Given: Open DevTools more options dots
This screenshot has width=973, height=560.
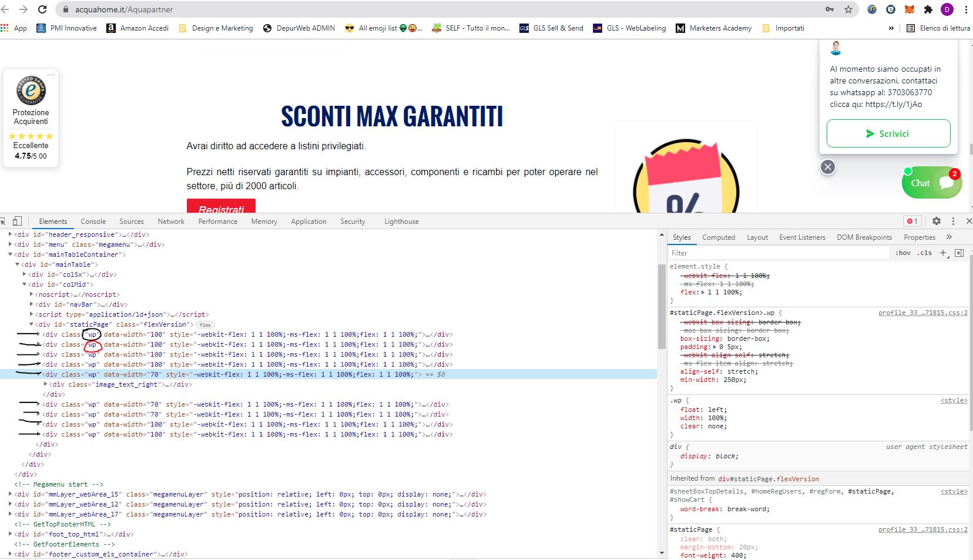Looking at the screenshot, I should pyautogui.click(x=953, y=221).
